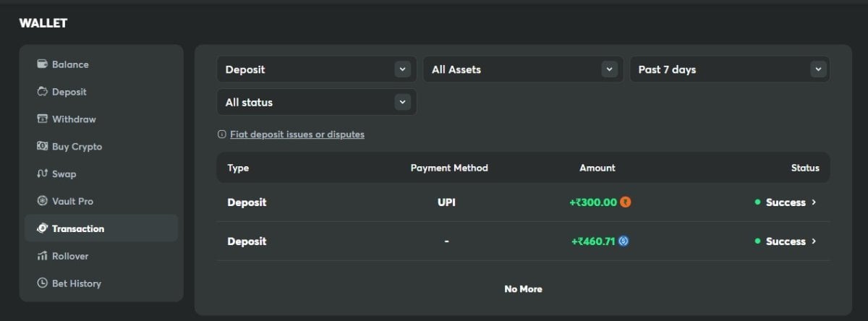Viewport: 868px width, 321px height.
Task: Open details for the ₹460.71 deposit row
Action: pyautogui.click(x=814, y=241)
